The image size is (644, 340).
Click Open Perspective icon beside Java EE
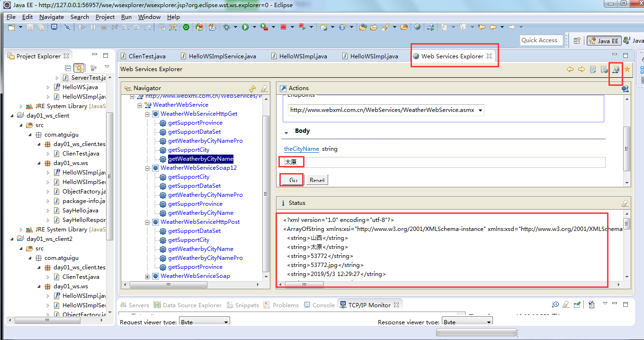577,41
